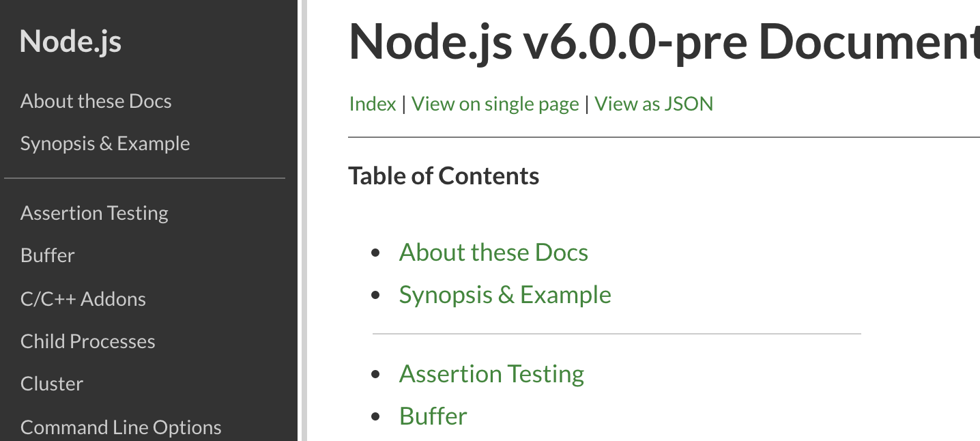Navigate to Child Processes in the sidebar
980x441 pixels.
pyautogui.click(x=88, y=341)
